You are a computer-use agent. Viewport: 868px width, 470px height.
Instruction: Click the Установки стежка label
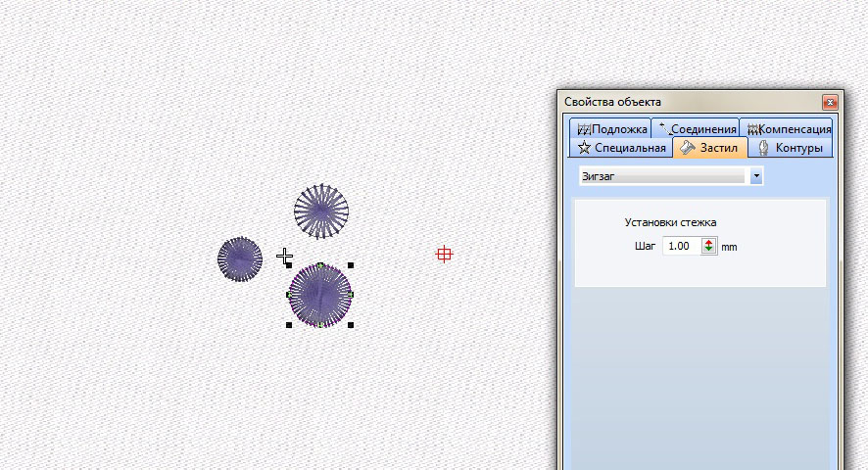click(670, 222)
